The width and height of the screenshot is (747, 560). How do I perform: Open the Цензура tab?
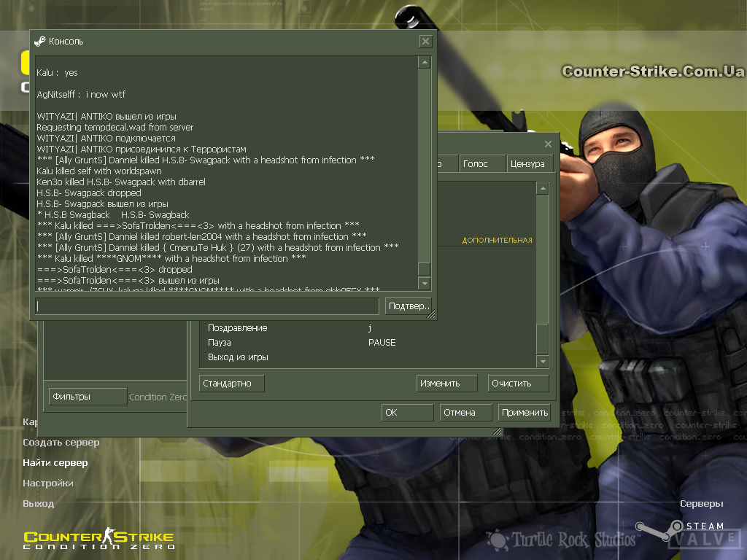point(527,164)
